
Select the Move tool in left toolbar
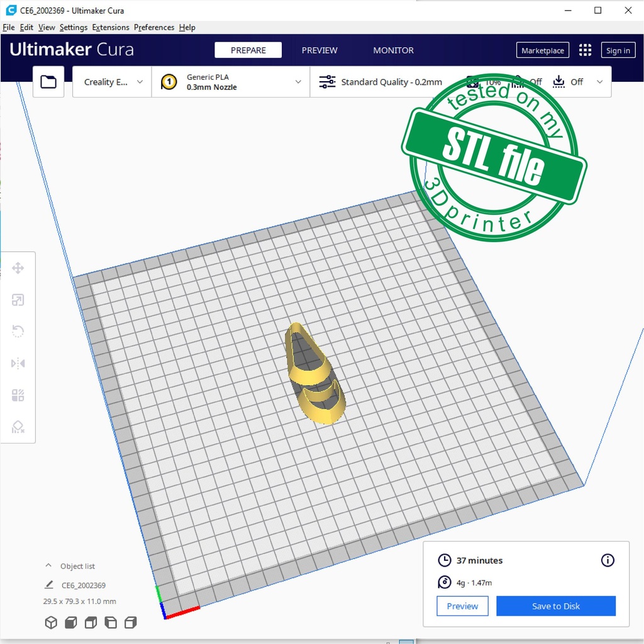(18, 269)
